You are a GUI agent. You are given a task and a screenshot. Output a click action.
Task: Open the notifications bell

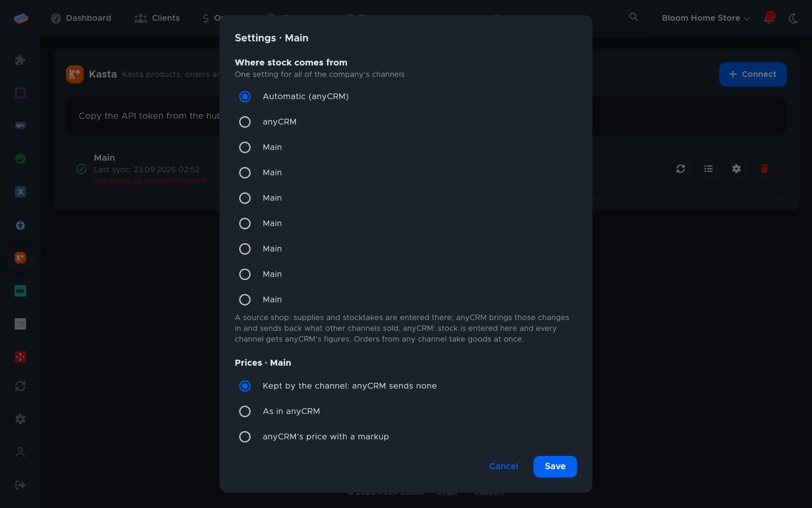point(769,18)
